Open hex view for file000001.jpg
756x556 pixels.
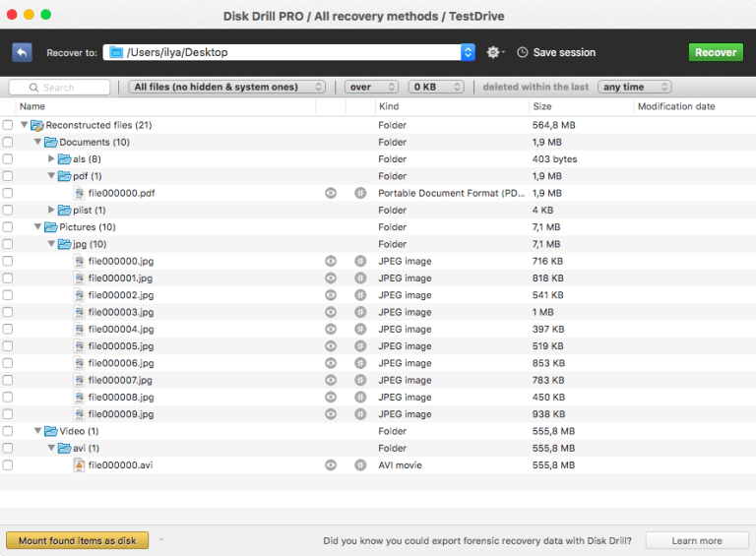pos(360,278)
